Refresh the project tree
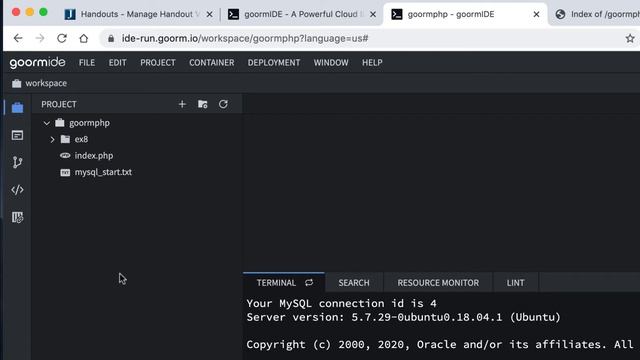 (223, 104)
